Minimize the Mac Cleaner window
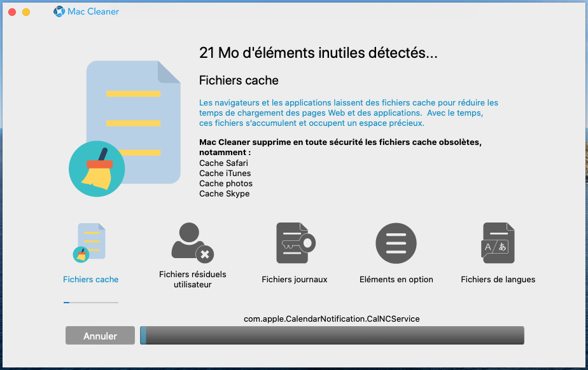Viewport: 588px width, 370px height. click(26, 12)
